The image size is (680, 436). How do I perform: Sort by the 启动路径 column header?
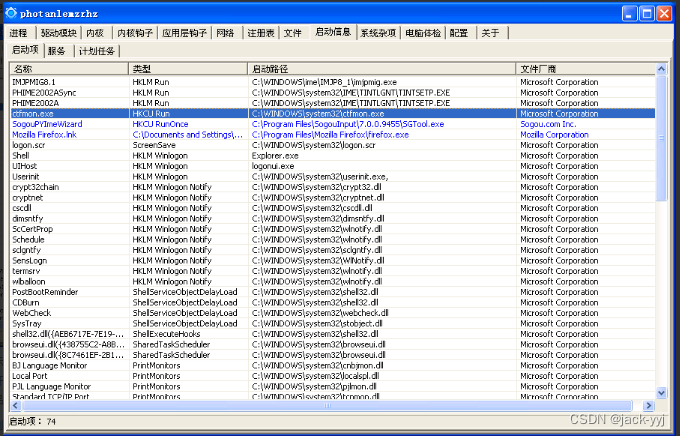pyautogui.click(x=382, y=69)
